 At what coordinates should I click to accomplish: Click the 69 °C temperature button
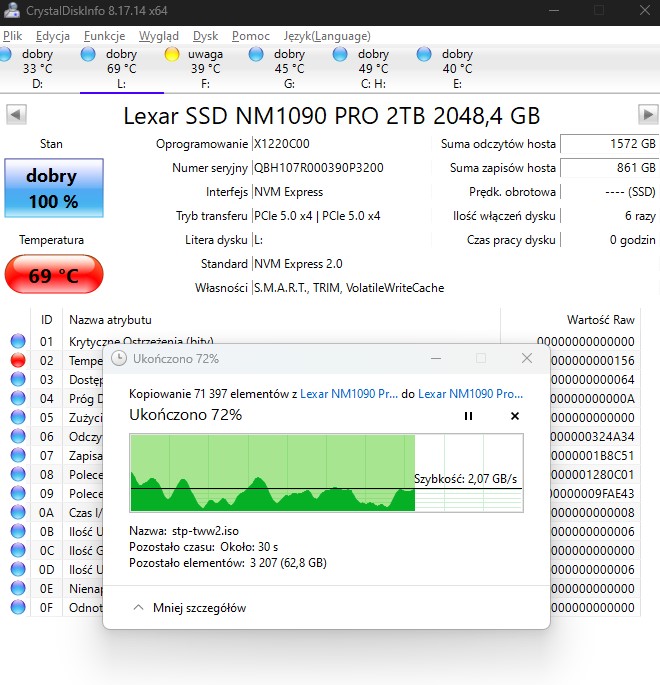(53, 275)
